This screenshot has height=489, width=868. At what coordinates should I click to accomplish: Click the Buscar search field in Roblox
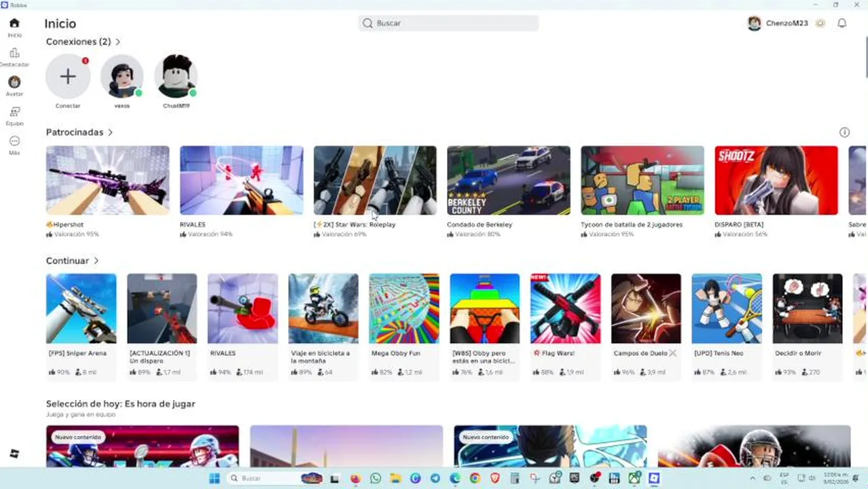click(x=448, y=23)
